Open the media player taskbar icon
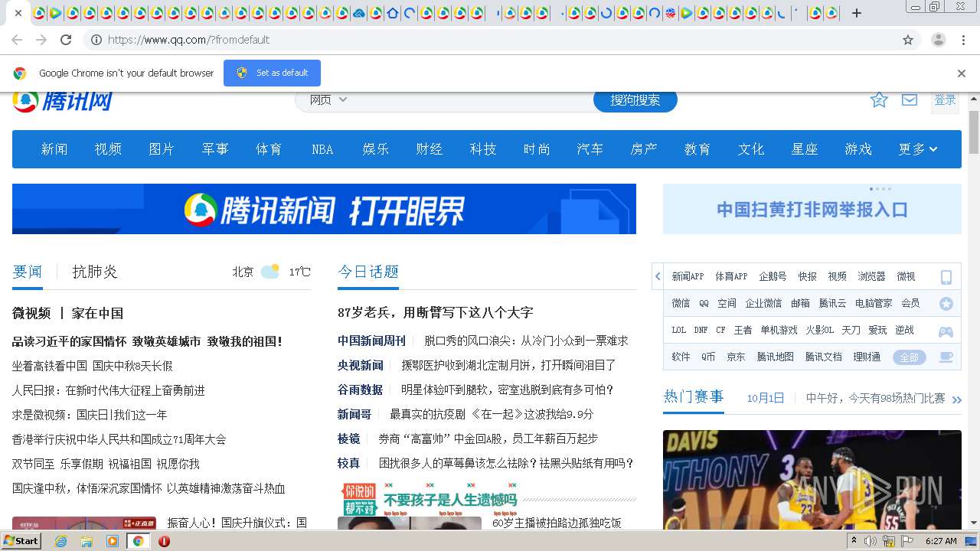Viewport: 980px width, 551px height. pos(113,541)
